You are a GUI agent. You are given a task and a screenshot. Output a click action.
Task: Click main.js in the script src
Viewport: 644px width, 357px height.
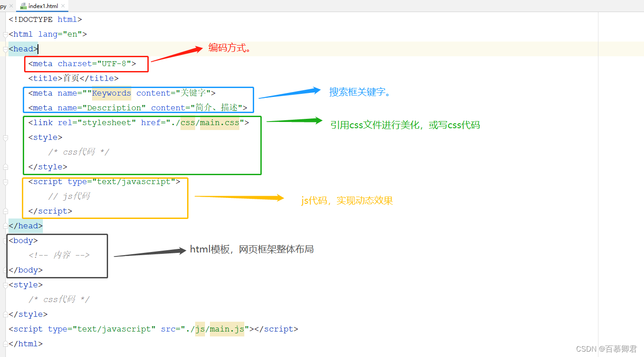pos(227,329)
